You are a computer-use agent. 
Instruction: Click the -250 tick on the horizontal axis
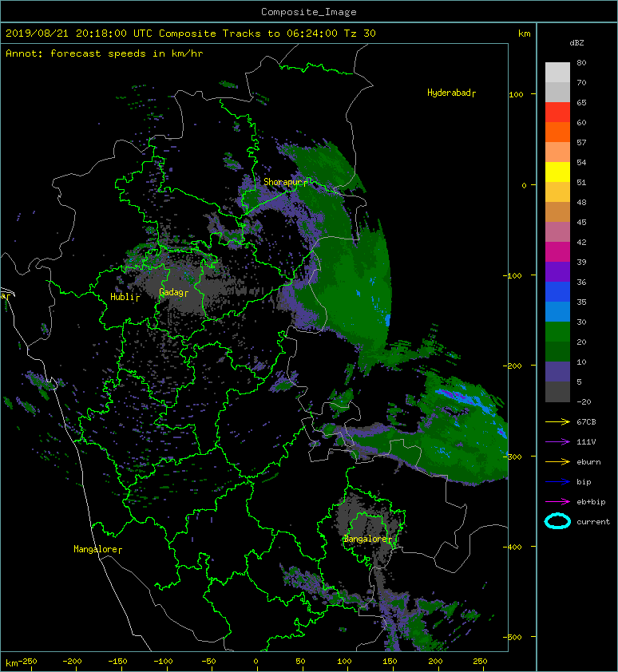click(28, 662)
